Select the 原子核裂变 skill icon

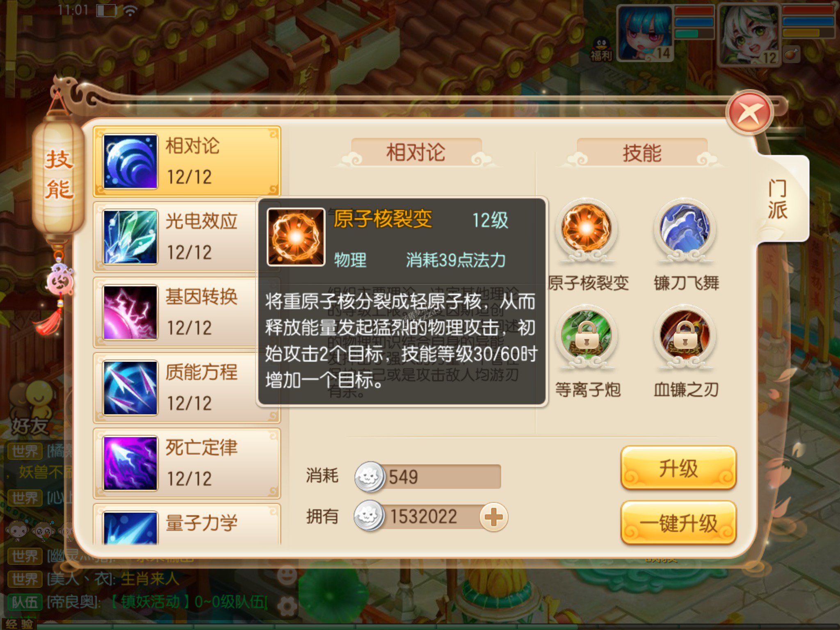pyautogui.click(x=587, y=228)
